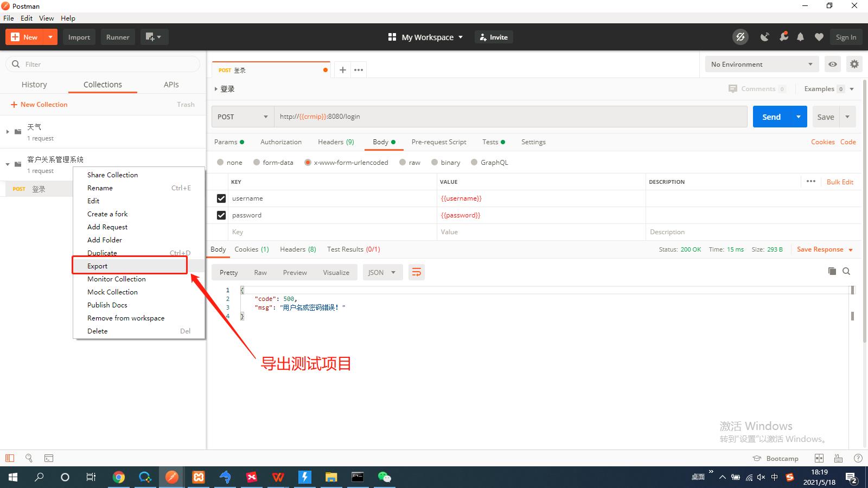Viewport: 868px width, 488px height.
Task: Toggle the wrap lines icon in response
Action: coord(416,272)
